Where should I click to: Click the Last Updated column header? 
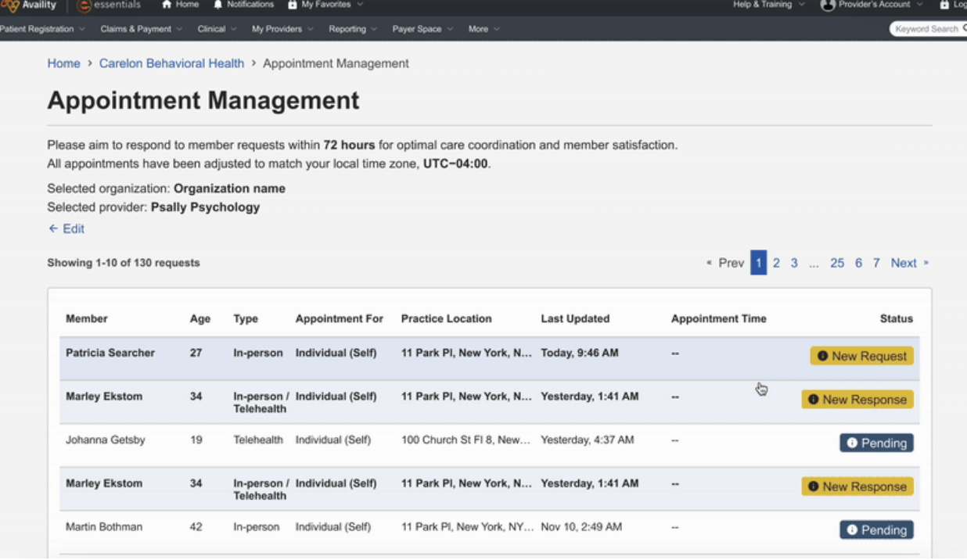coord(575,318)
